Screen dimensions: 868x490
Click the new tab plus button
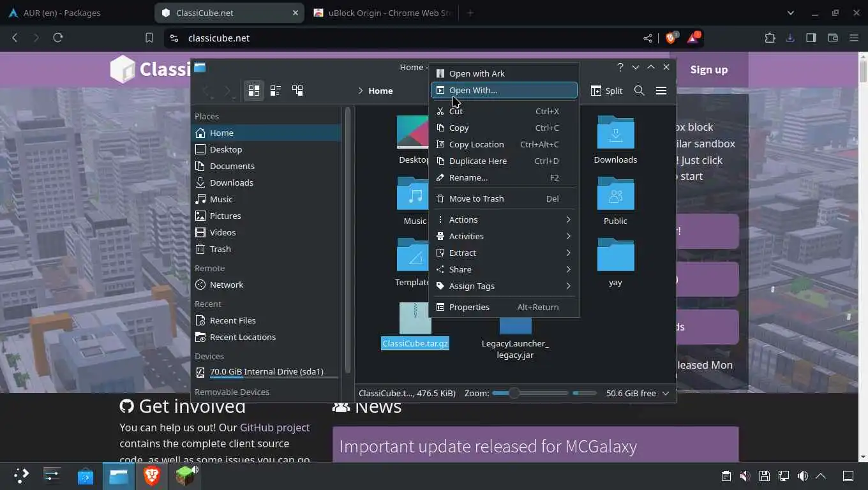coord(470,13)
